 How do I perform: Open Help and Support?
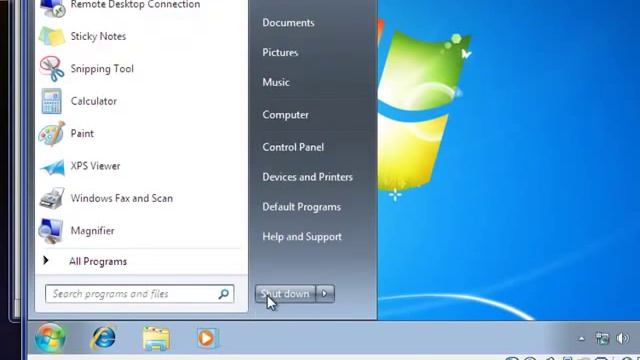coord(302,237)
